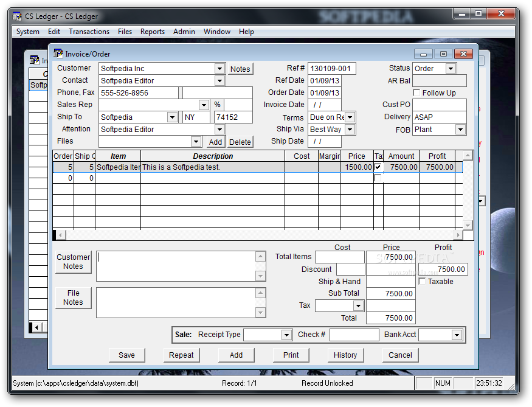532x407 pixels.
Task: Check the Tax box in the second item row
Action: [x=378, y=178]
